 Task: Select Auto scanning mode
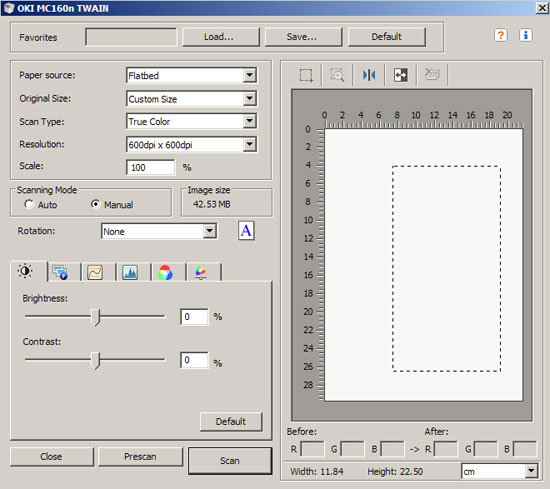pos(29,204)
